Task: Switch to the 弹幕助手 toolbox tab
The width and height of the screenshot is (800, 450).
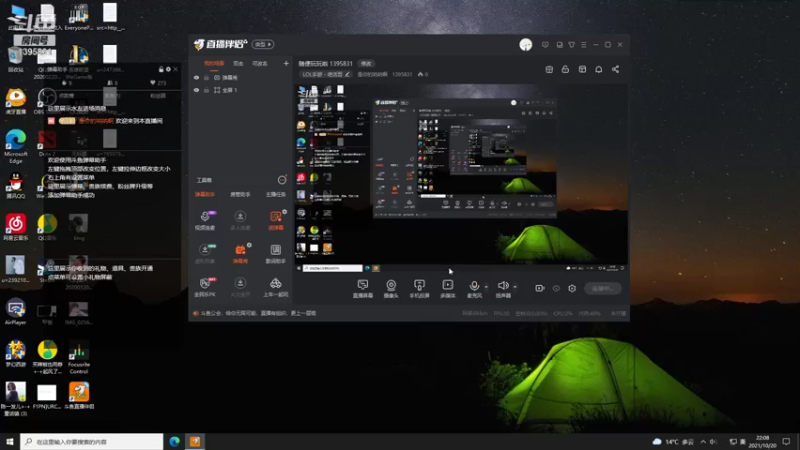Action: (205, 194)
